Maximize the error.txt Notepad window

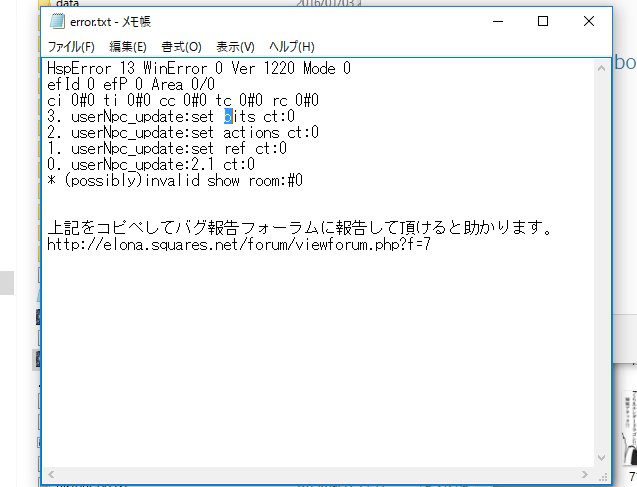[543, 21]
